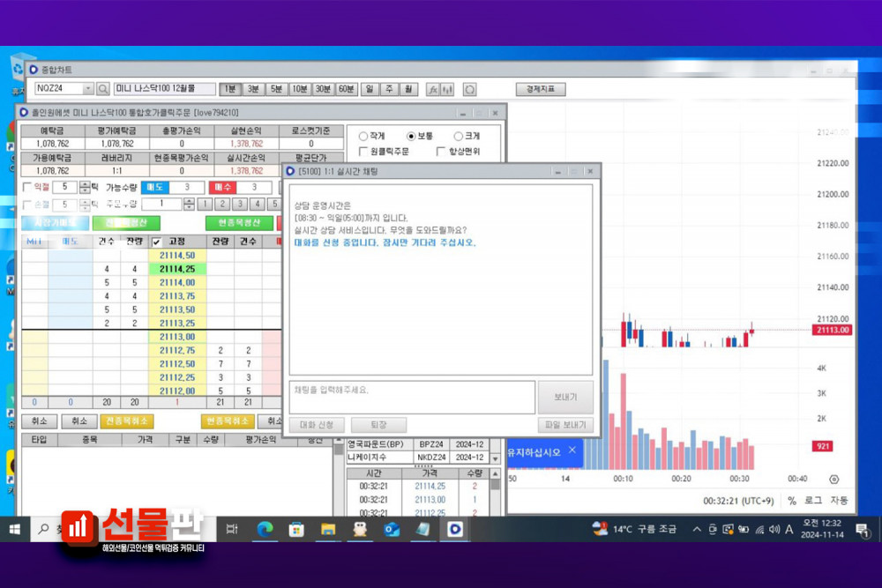This screenshot has width=882, height=588.
Task: Open File Explorer from the taskbar
Action: [328, 529]
